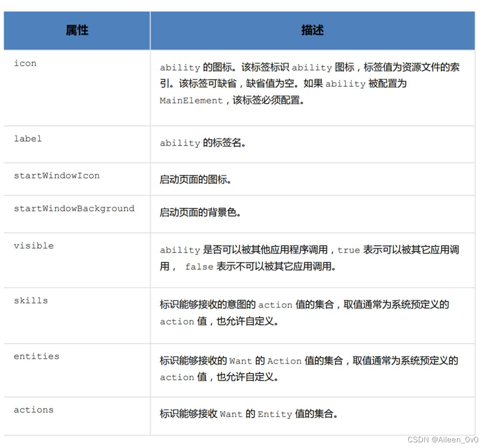Click the 描述 column header

312,31
